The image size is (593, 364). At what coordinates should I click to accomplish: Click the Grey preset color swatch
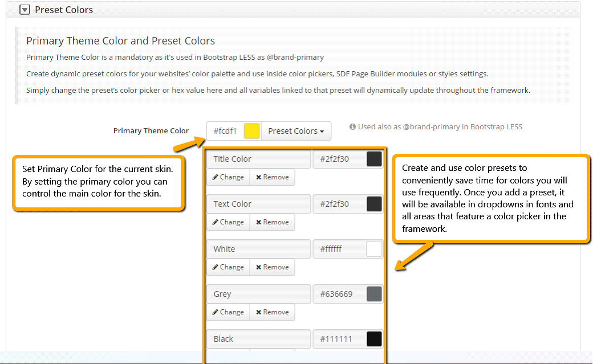click(x=374, y=294)
